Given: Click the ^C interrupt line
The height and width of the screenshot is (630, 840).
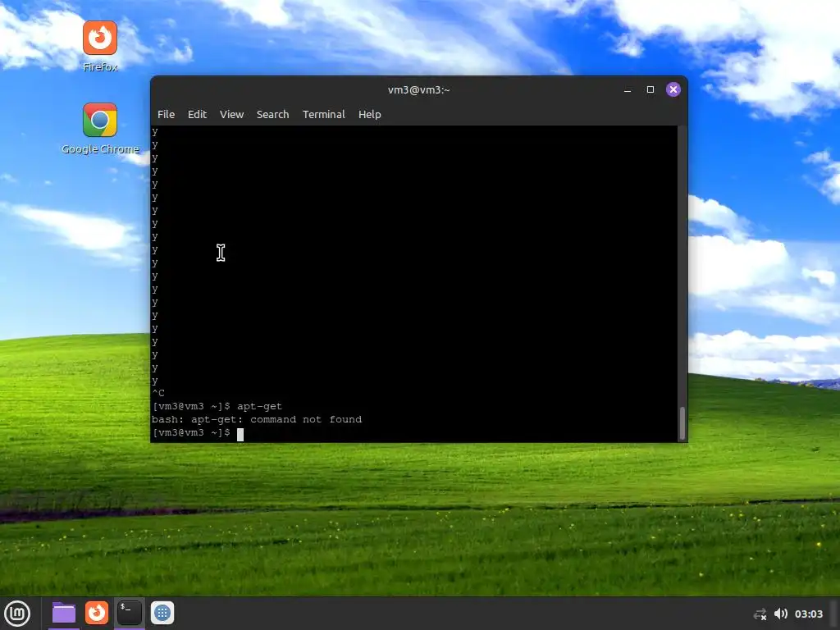Looking at the screenshot, I should tap(158, 393).
